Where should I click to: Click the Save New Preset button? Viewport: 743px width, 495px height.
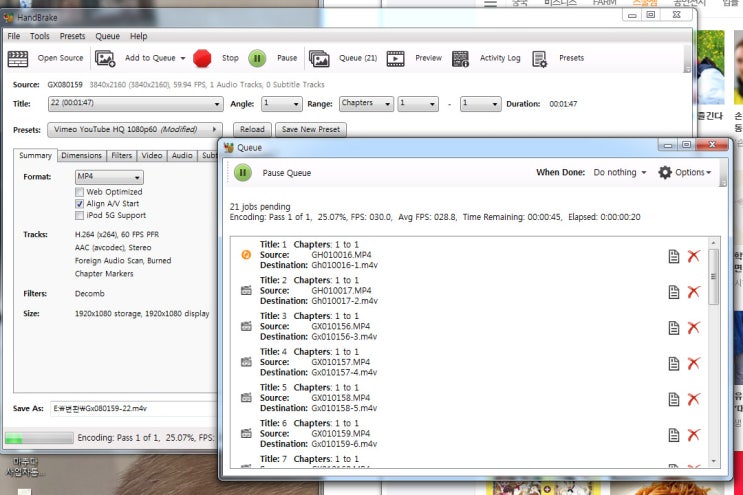pyautogui.click(x=311, y=130)
